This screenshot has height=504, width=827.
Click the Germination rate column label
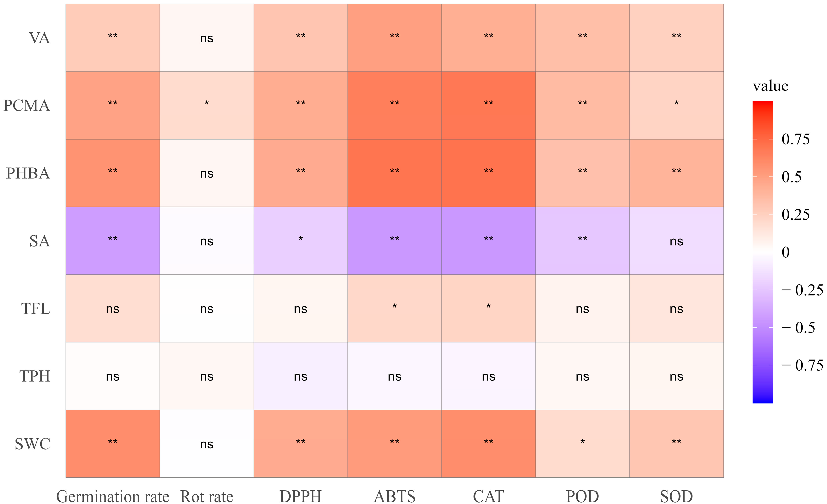(113, 496)
